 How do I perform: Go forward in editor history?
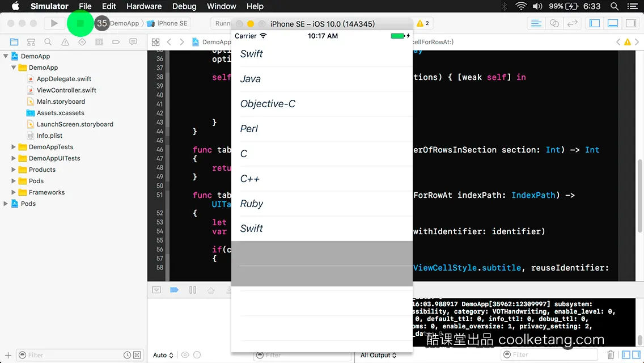(x=182, y=42)
